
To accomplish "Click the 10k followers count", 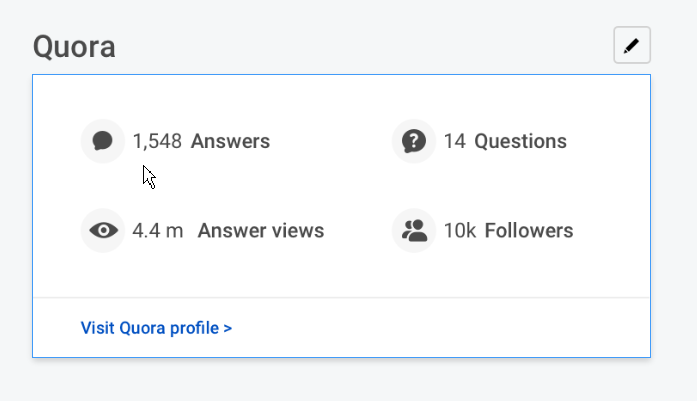I will pos(460,231).
